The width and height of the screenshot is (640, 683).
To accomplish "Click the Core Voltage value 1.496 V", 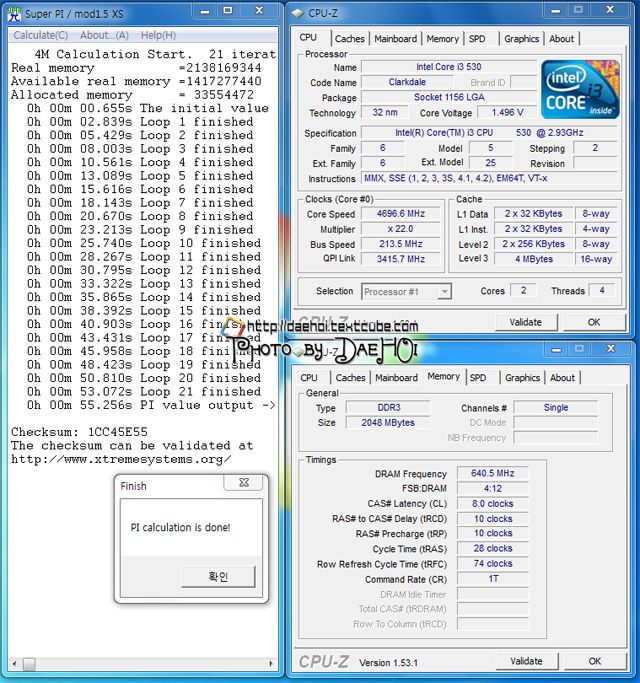I will click(507, 113).
